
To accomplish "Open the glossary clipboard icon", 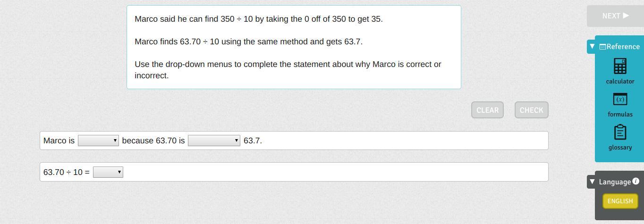I will click(x=620, y=133).
